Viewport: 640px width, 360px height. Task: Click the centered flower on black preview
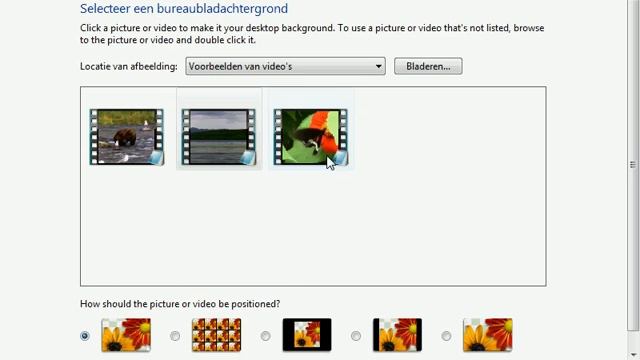tap(307, 335)
